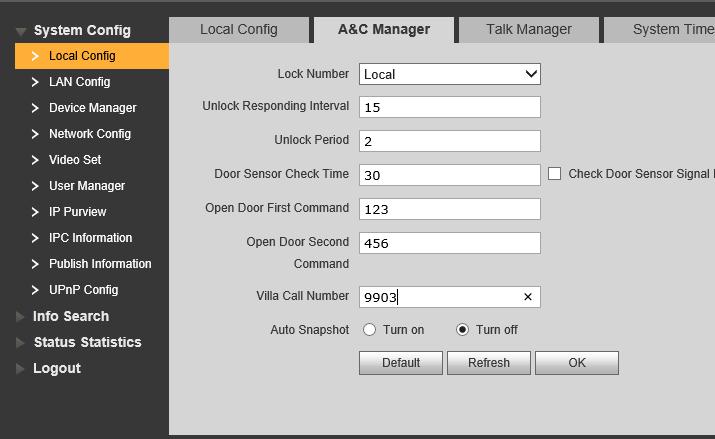Click the Door Sensor Check Time field
The image size is (715, 439).
(x=450, y=175)
